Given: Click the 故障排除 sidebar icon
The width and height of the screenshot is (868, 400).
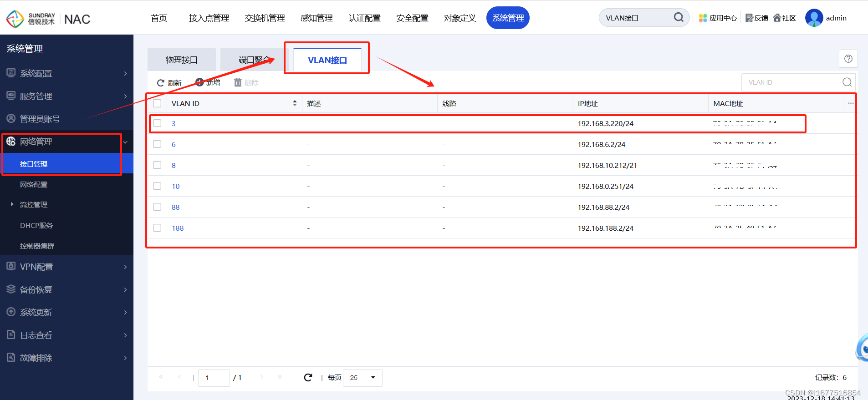Looking at the screenshot, I should [11, 357].
